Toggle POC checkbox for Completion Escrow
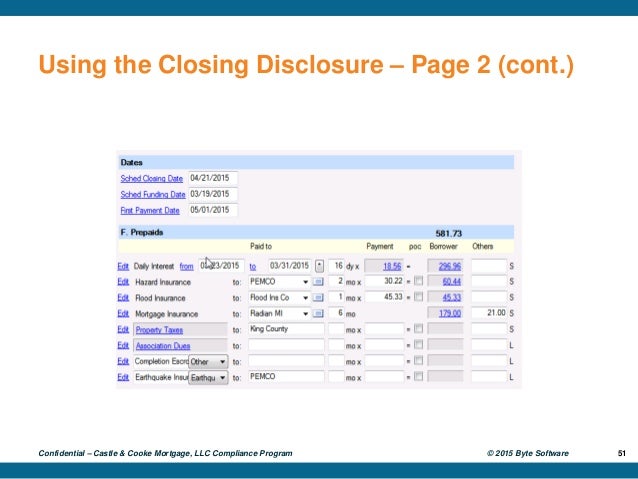638x479 pixels. point(418,361)
